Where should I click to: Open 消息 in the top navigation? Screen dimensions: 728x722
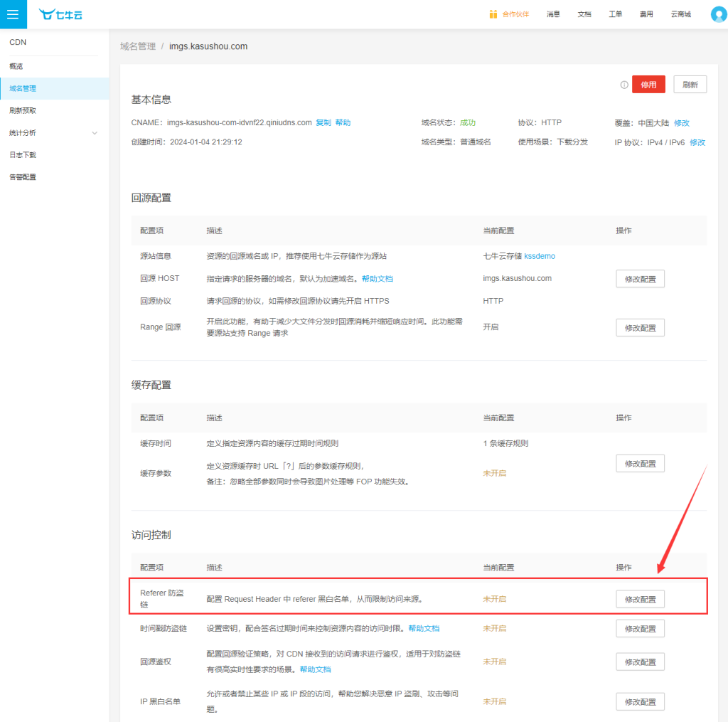pyautogui.click(x=553, y=14)
